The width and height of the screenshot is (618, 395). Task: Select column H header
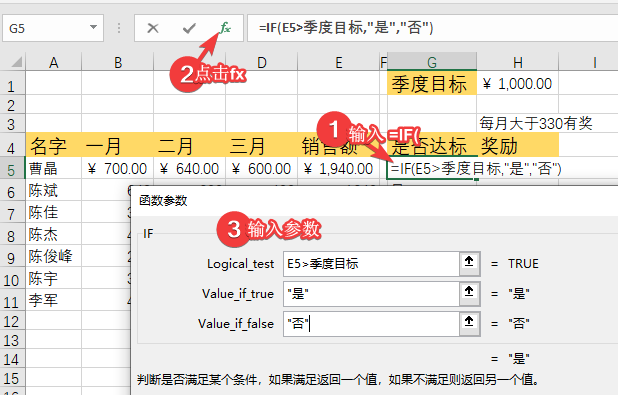pyautogui.click(x=517, y=62)
